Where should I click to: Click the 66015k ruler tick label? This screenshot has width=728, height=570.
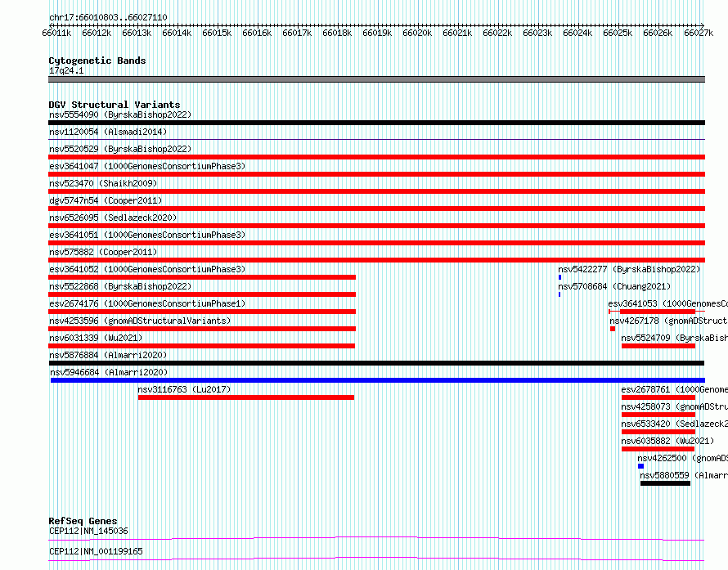[x=217, y=33]
